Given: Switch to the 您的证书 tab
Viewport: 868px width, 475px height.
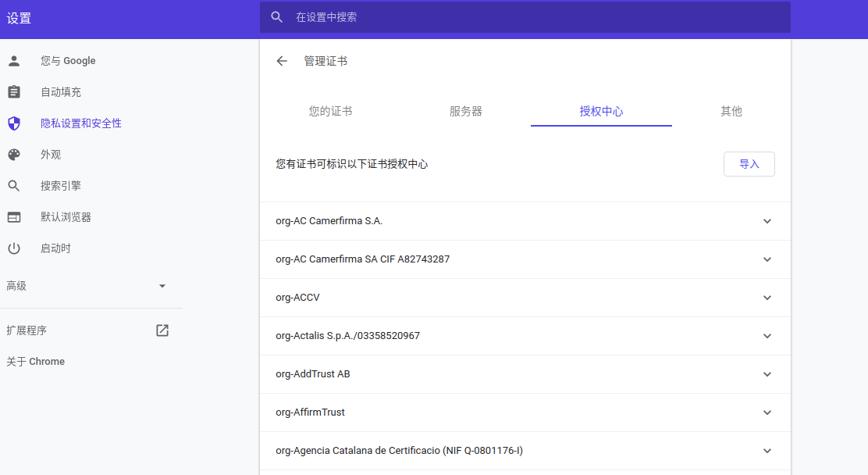Looking at the screenshot, I should click(x=330, y=112).
